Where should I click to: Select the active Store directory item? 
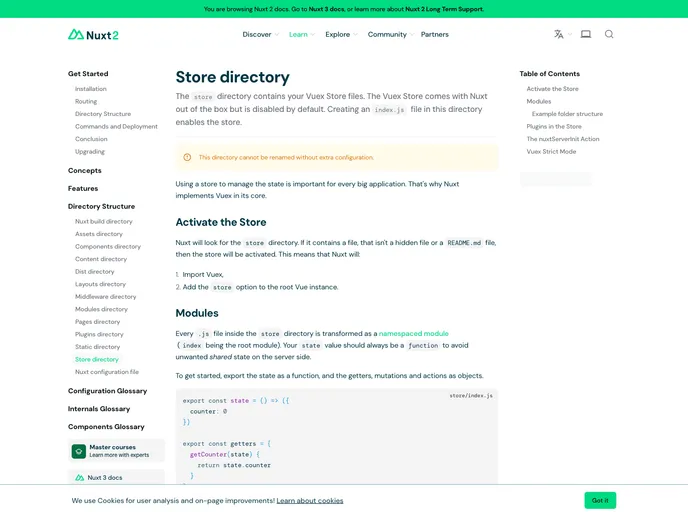click(x=97, y=359)
